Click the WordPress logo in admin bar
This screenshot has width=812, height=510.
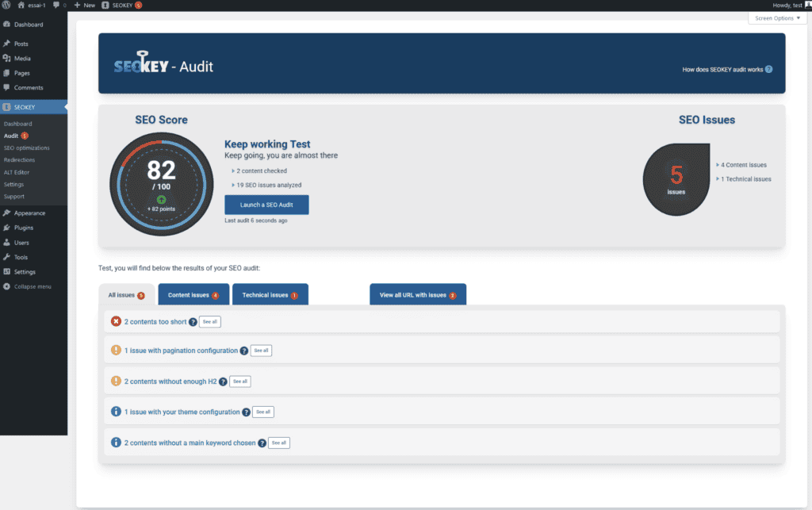point(6,5)
